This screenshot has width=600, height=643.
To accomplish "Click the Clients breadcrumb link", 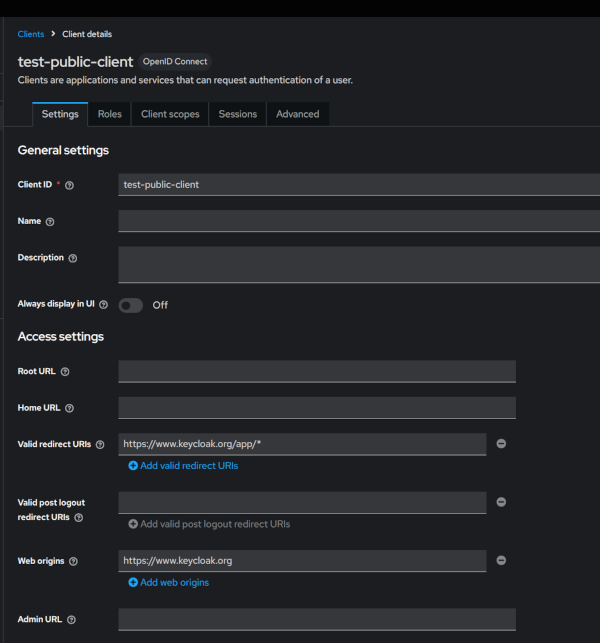I will [x=31, y=34].
